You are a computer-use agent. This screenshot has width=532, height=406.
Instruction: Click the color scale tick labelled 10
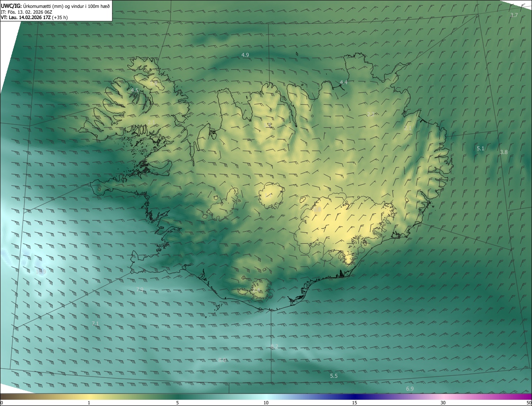tap(266, 403)
